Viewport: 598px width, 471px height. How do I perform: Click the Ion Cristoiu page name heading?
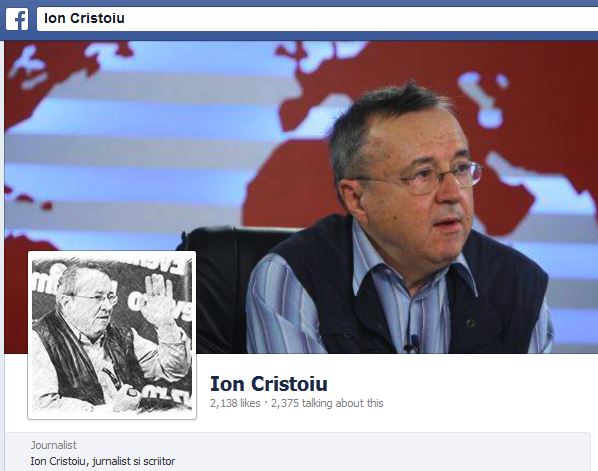coord(269,384)
